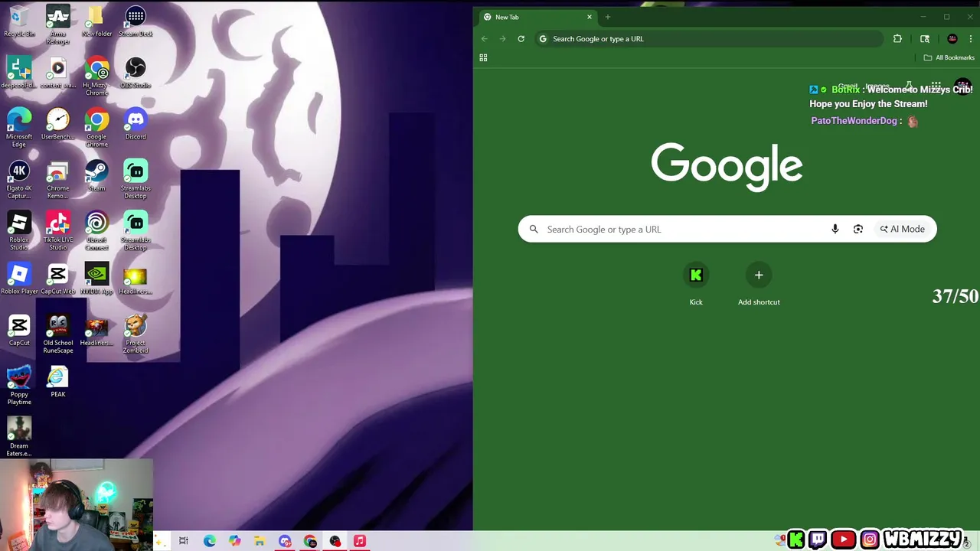The image size is (980, 551).
Task: Reload the current Chrome page
Action: pyautogui.click(x=521, y=38)
